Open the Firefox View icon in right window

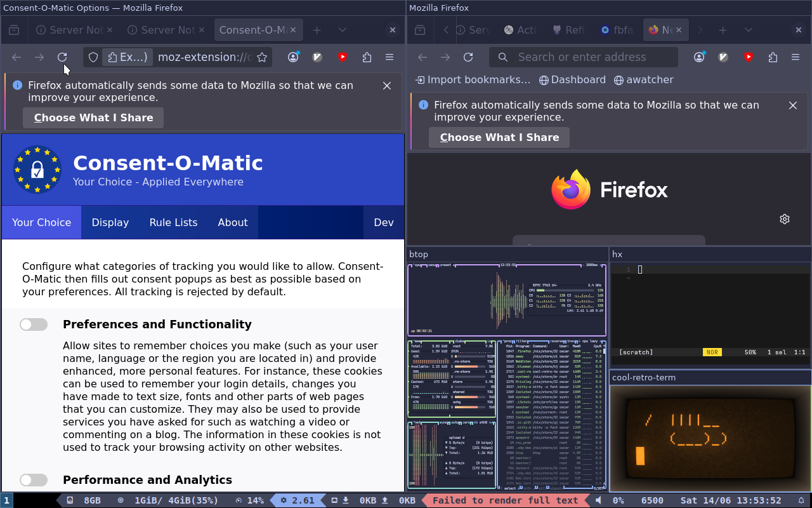[x=420, y=30]
